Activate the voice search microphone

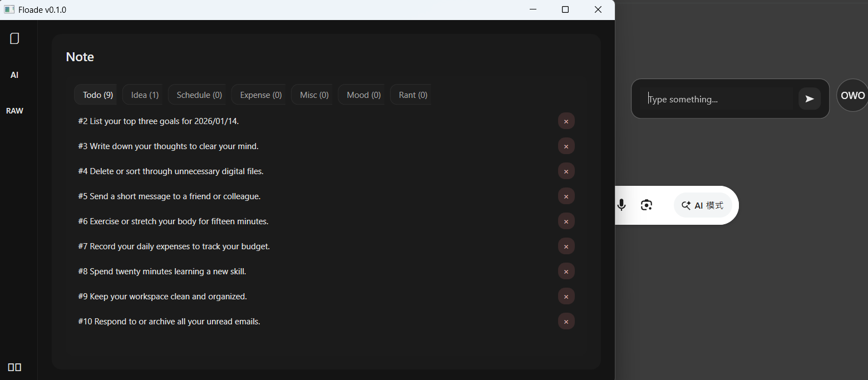(621, 205)
